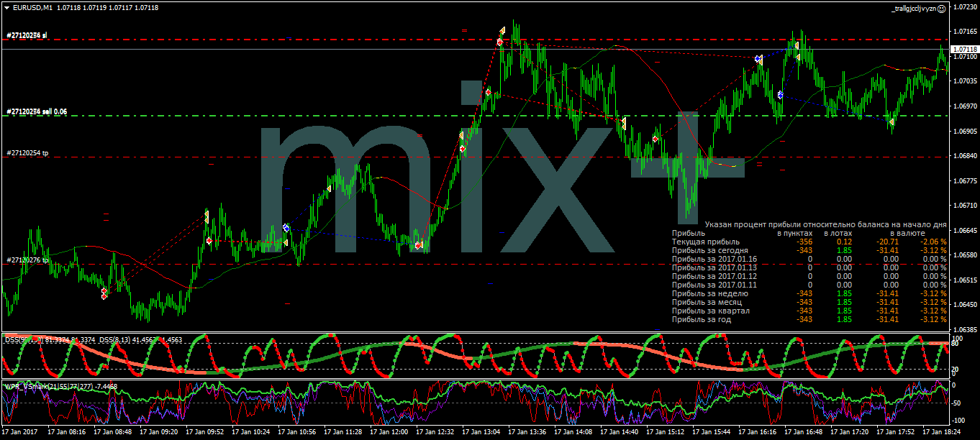Viewport: 980px width, 440px height.
Task: Click the current price tag 1.07118
Action: coord(963,49)
